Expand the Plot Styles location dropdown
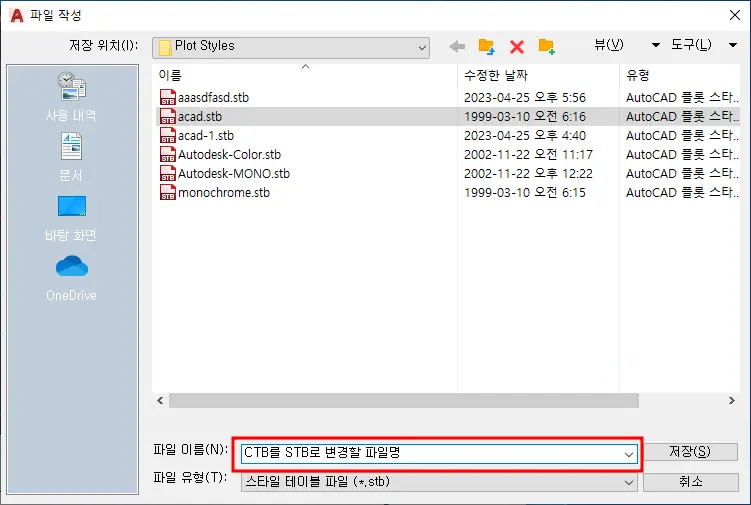751x505 pixels. click(x=422, y=48)
